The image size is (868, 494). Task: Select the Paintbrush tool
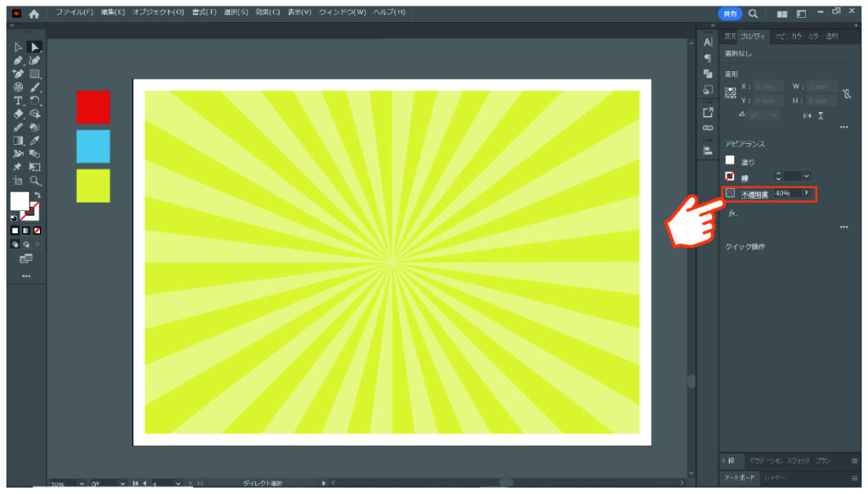34,87
